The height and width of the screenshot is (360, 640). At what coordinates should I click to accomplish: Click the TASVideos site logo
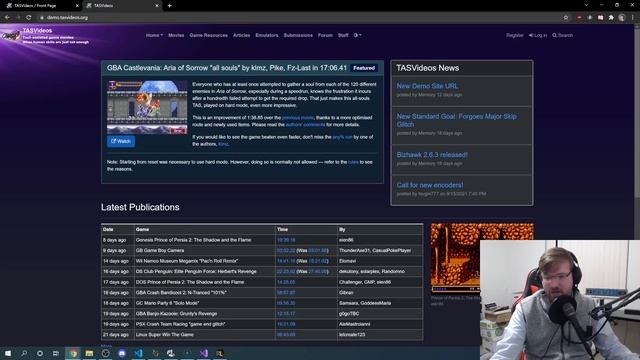click(11, 36)
